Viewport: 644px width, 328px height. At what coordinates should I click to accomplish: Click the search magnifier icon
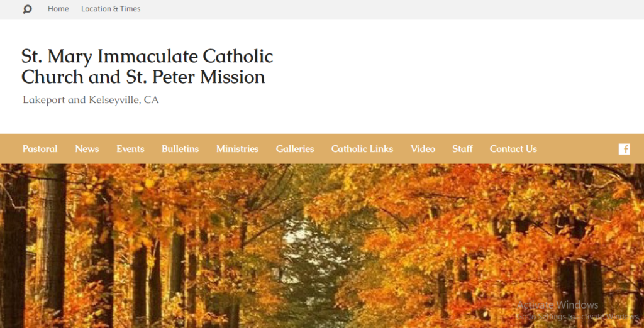[x=27, y=9]
